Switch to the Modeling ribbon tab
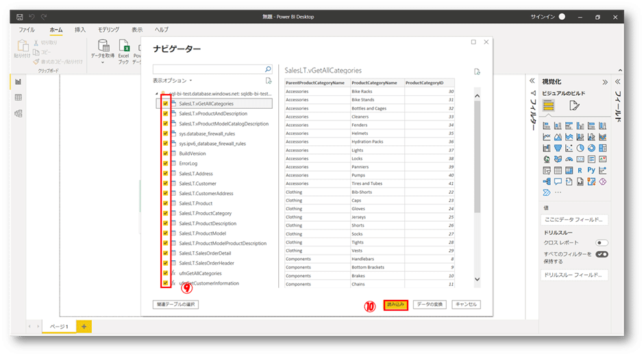This screenshot has height=356, width=644. (x=108, y=29)
